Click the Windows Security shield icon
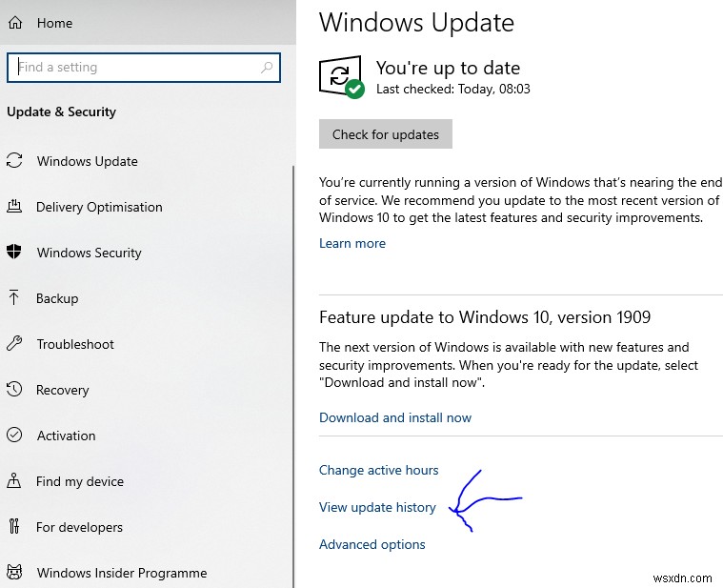723x588 pixels. click(x=14, y=252)
